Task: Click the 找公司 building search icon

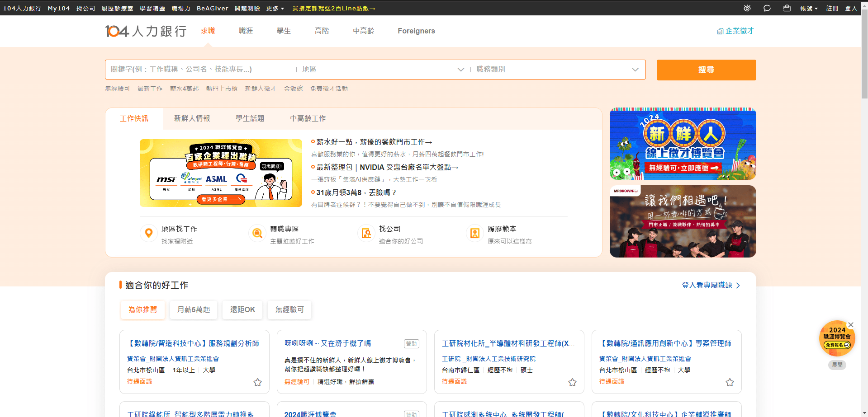Action: pyautogui.click(x=366, y=233)
